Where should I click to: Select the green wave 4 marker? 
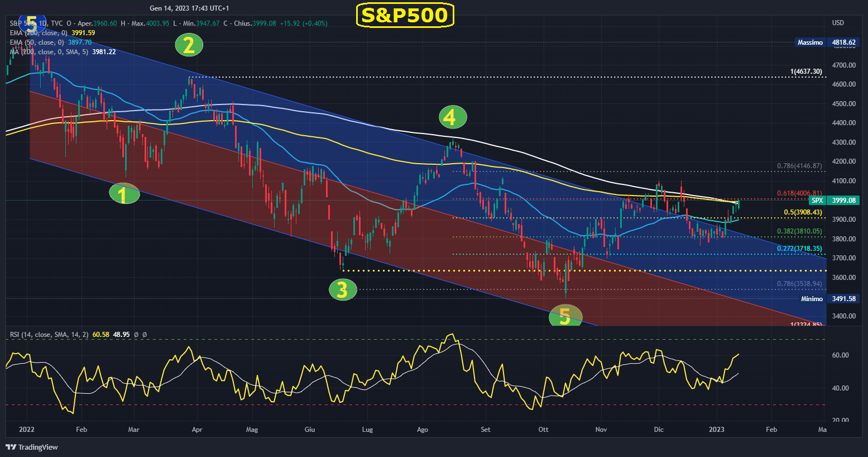[x=453, y=117]
